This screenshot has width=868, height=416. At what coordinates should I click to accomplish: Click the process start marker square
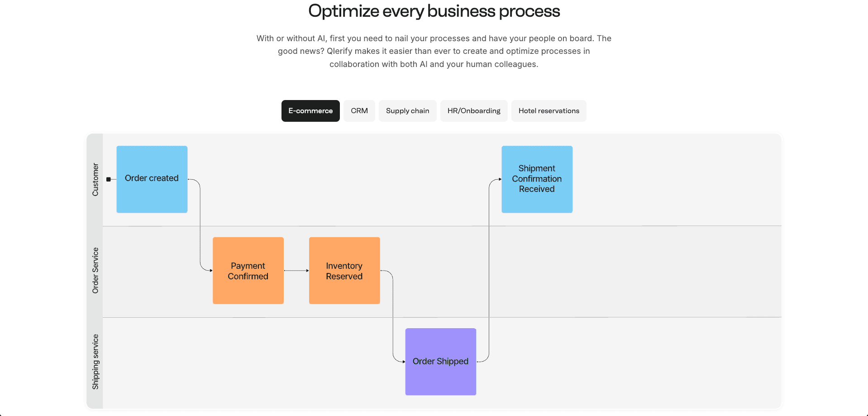tap(109, 179)
